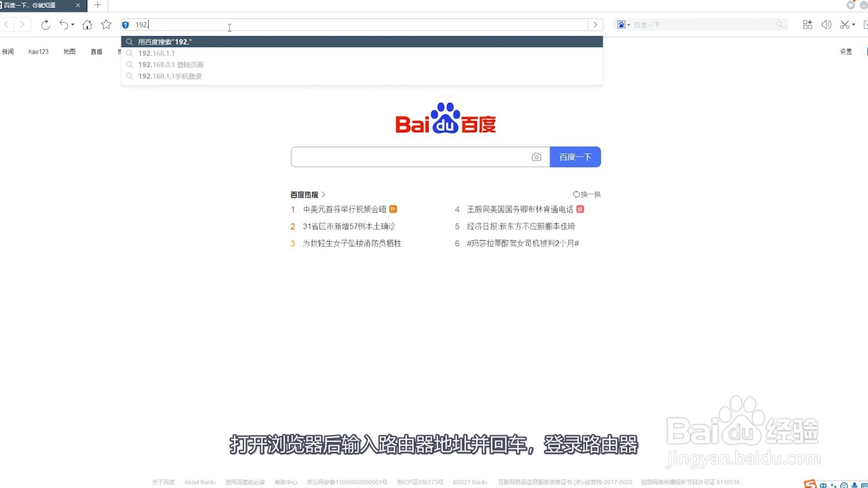Open the Baidu paw search-engine selector
This screenshot has height=488, width=868.
[623, 25]
